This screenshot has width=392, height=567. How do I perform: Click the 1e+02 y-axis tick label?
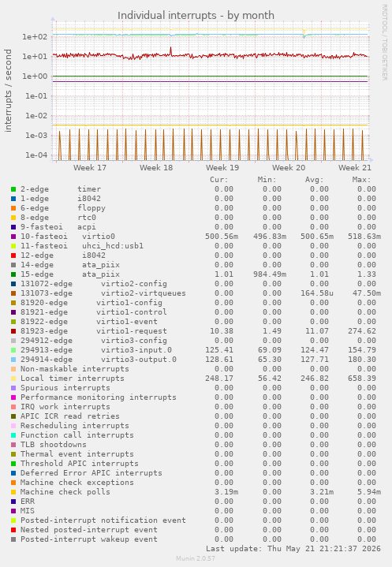point(35,37)
